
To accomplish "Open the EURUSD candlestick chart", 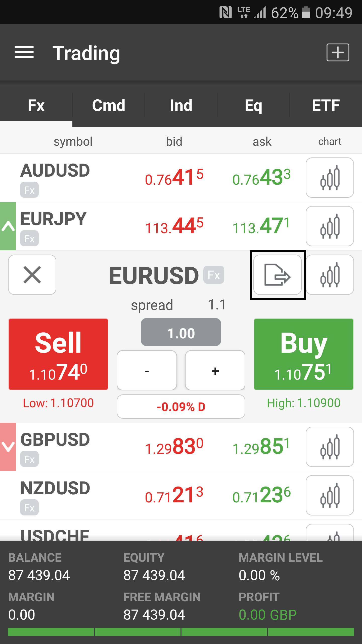I will [x=330, y=275].
